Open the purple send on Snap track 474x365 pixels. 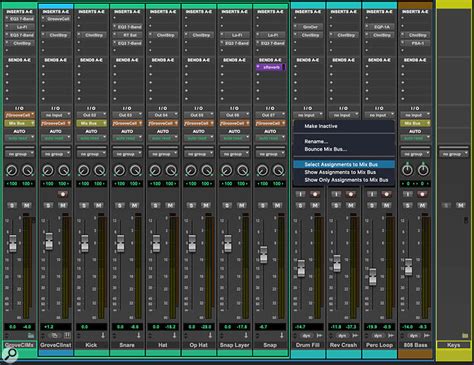[x=271, y=67]
